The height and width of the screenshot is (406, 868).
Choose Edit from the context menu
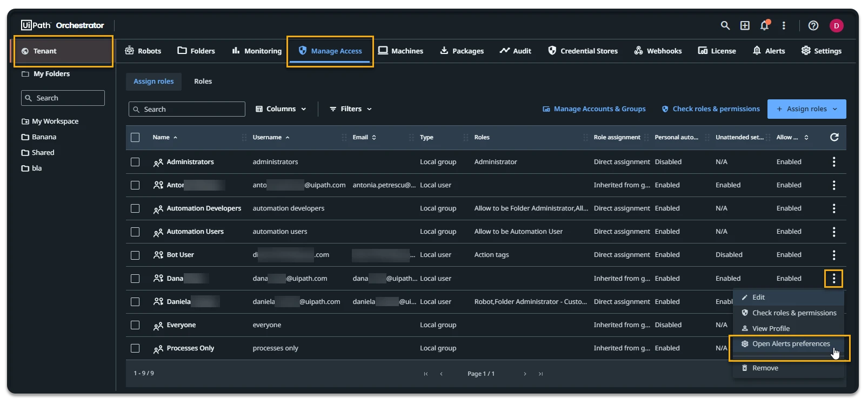[789, 297]
